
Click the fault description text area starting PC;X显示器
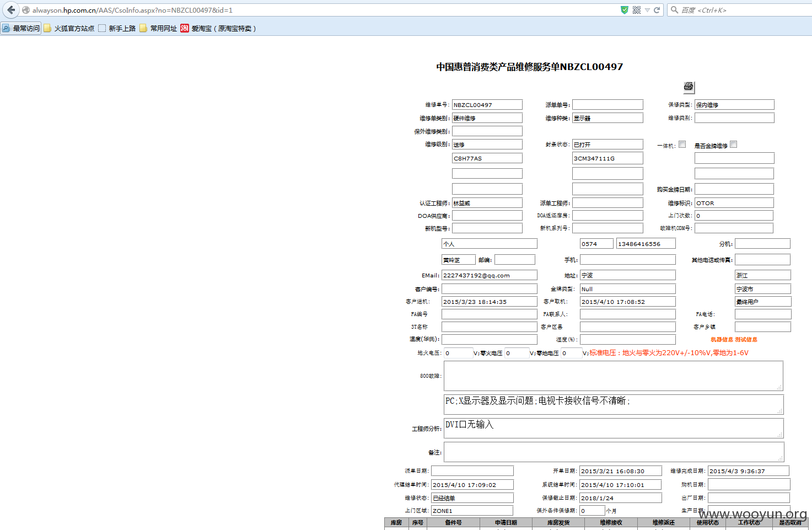click(614, 404)
